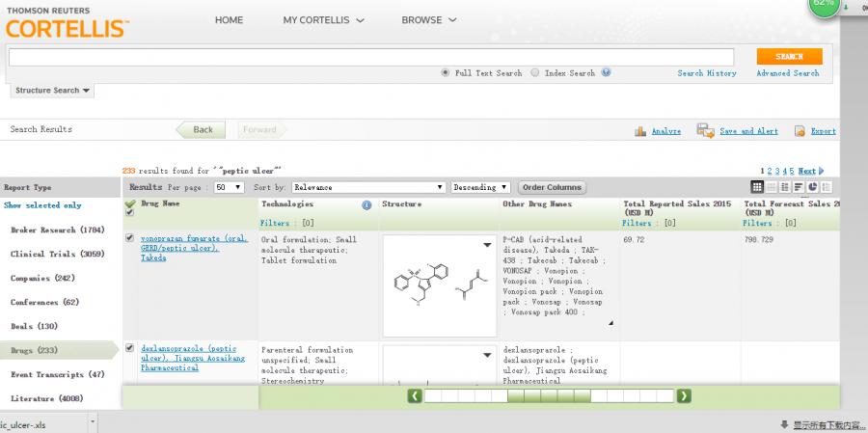Screen dimensions: 868x433
Task: Select Conferences (62) report type
Action: tap(44, 302)
